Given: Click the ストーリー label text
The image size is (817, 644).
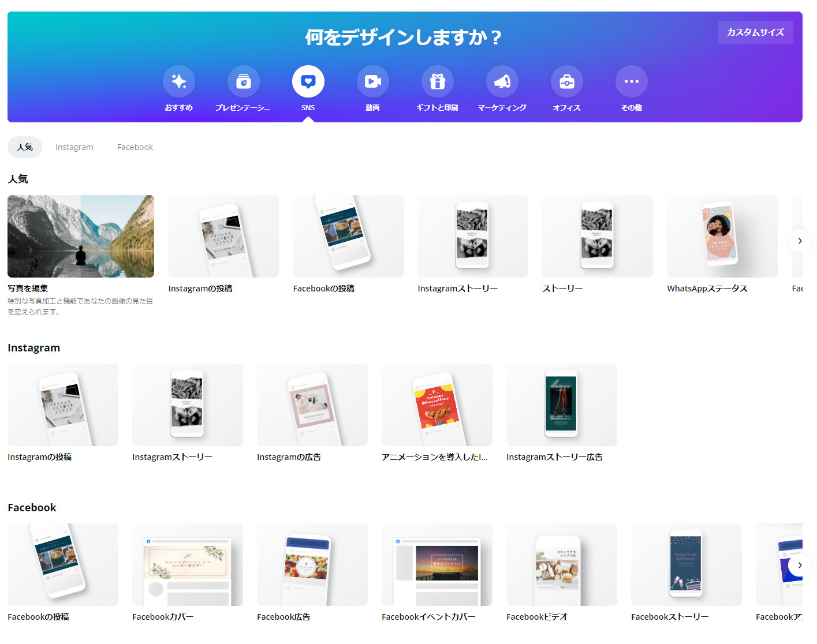Looking at the screenshot, I should [x=562, y=289].
